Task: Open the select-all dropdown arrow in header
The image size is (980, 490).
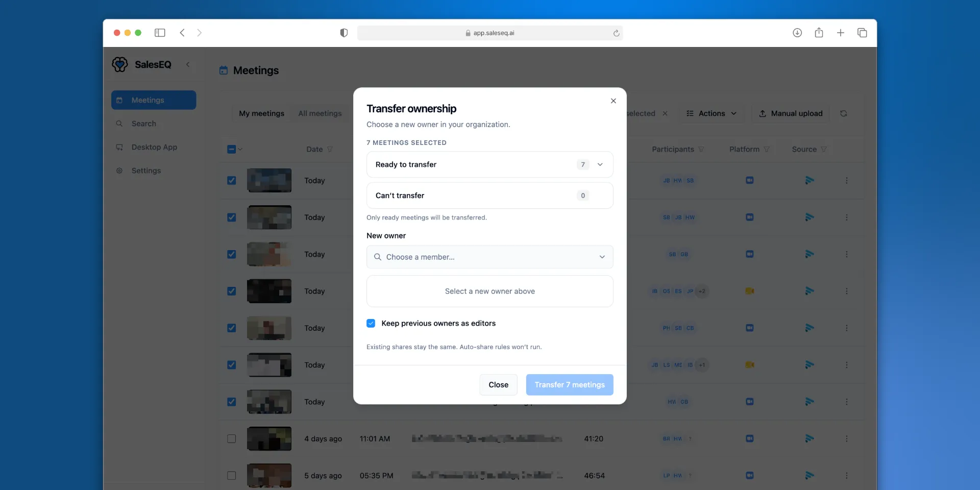Action: point(240,149)
